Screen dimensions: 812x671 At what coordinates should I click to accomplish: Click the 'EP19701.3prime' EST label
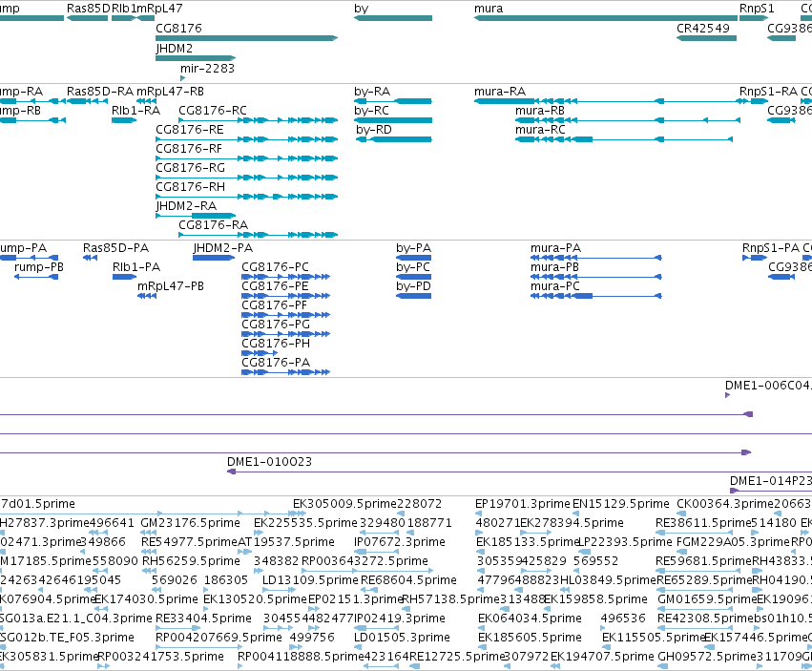pyautogui.click(x=523, y=504)
